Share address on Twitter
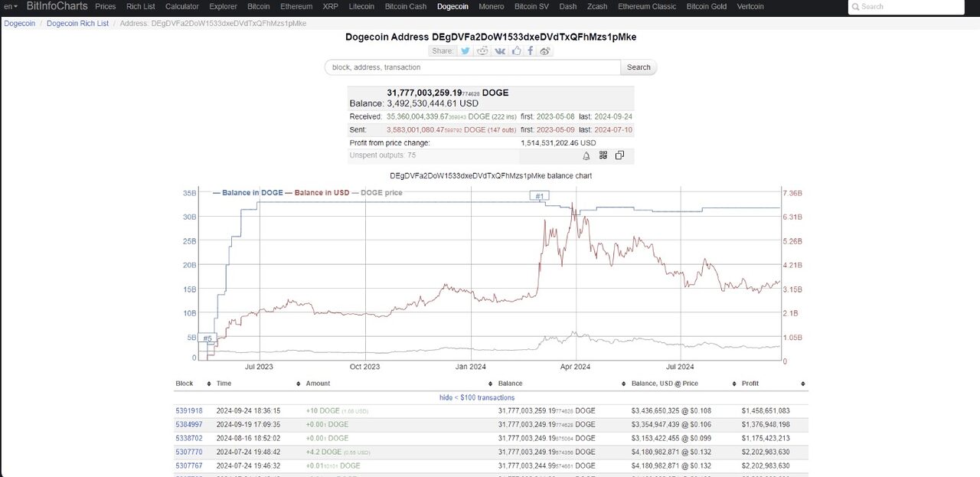The image size is (980, 477). [x=465, y=51]
